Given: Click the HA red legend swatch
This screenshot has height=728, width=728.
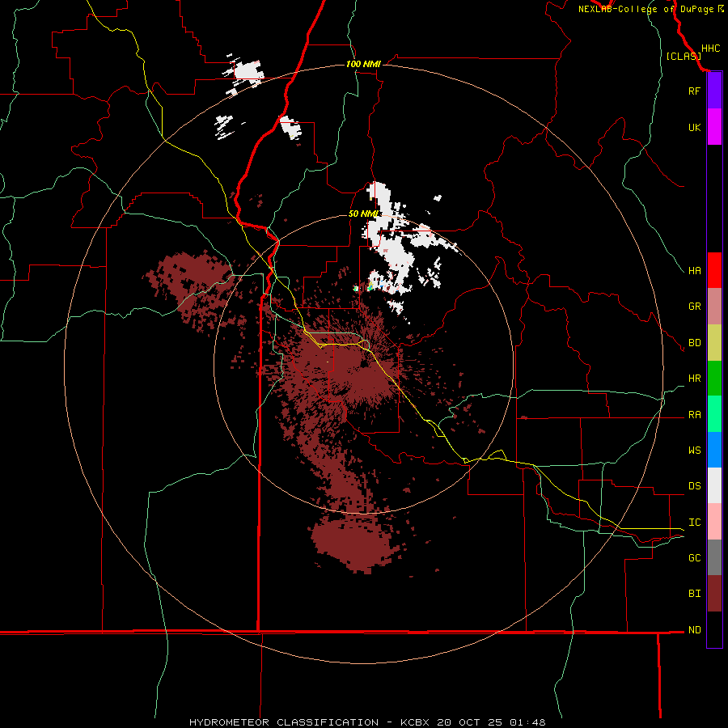Looking at the screenshot, I should tap(714, 270).
